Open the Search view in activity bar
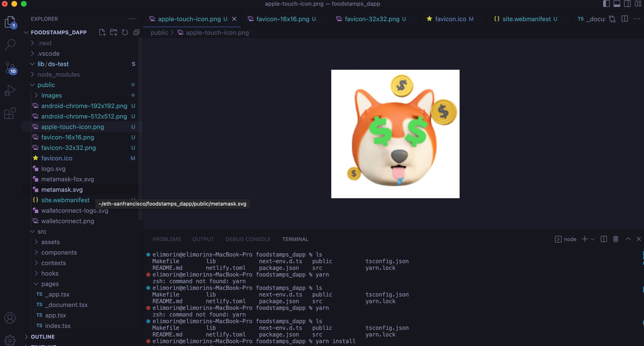 point(10,44)
